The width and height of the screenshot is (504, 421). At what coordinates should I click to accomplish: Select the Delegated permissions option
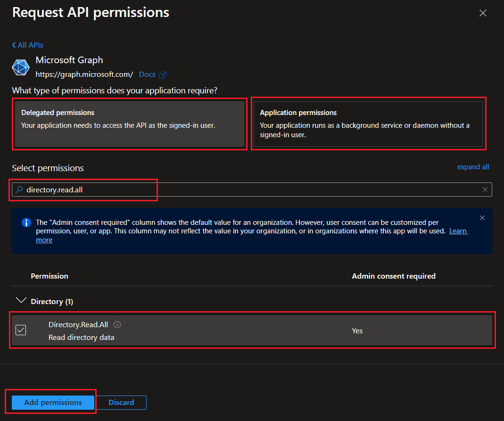click(x=130, y=124)
